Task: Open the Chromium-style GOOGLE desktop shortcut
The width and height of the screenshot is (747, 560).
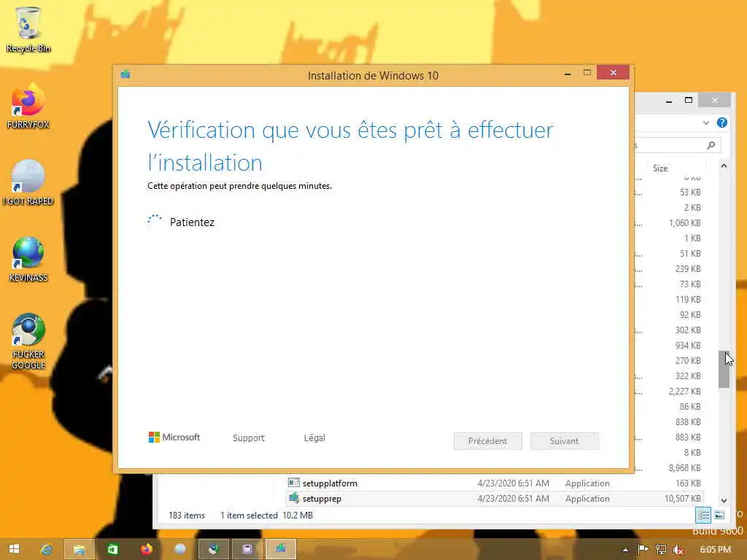Action: [x=28, y=341]
